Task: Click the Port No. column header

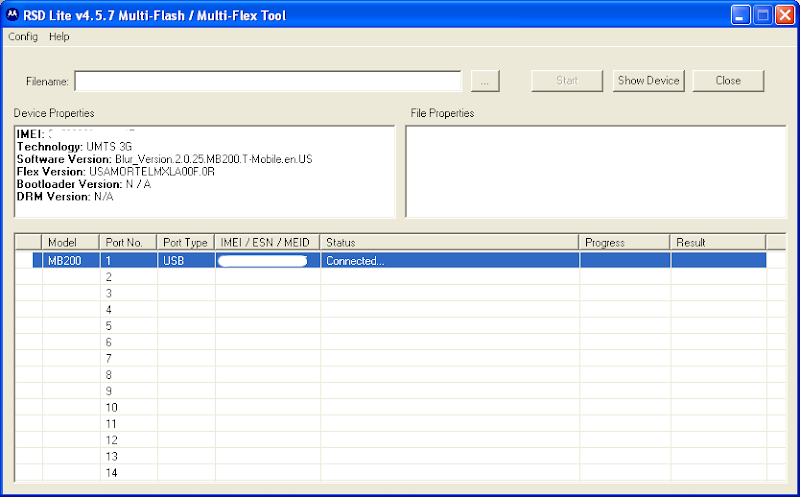Action: pyautogui.click(x=128, y=242)
